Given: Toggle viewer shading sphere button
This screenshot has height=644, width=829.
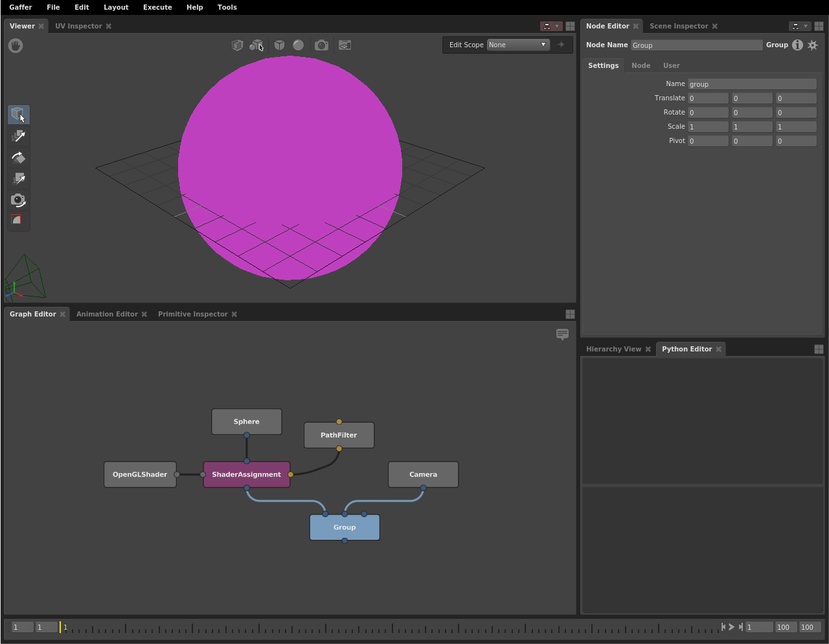Looking at the screenshot, I should tap(298, 45).
